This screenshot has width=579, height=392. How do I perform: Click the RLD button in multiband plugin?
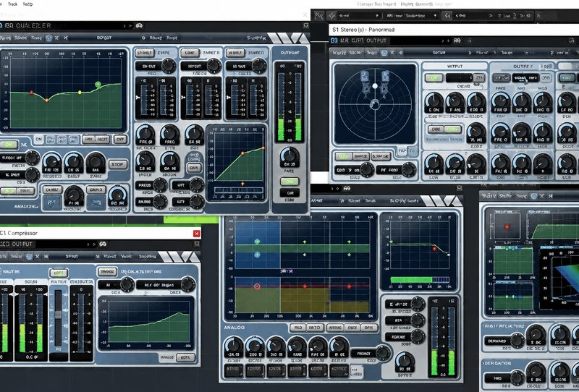pos(298,328)
